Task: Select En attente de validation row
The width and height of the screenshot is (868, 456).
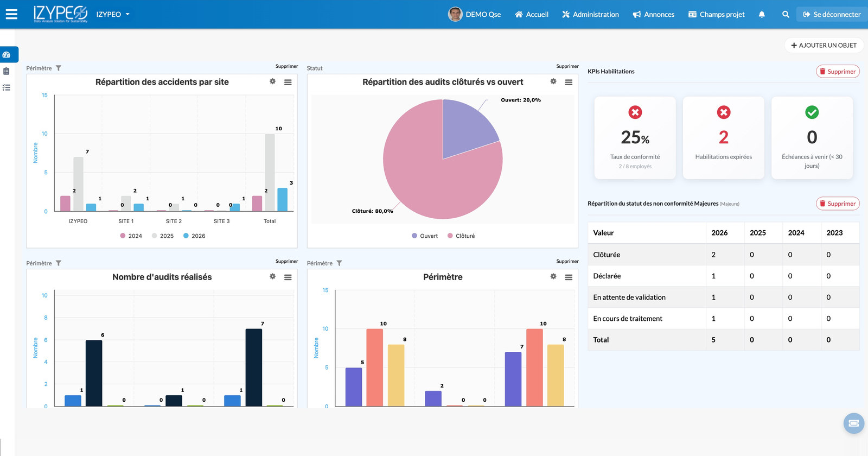Action: click(724, 297)
